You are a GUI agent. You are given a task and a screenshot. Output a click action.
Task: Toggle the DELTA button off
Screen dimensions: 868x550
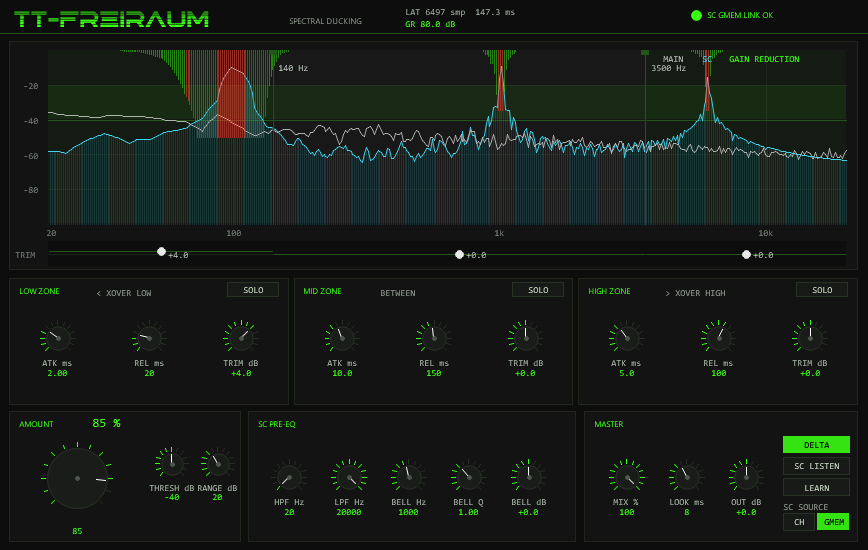pos(817,445)
